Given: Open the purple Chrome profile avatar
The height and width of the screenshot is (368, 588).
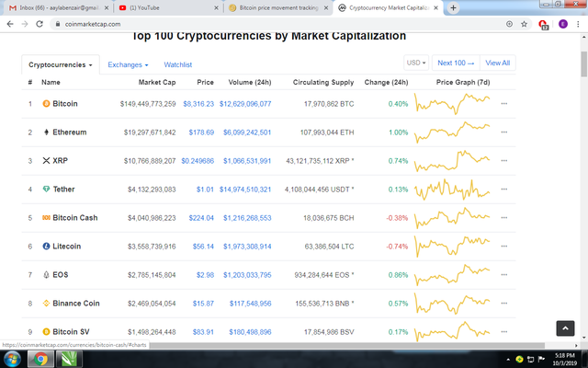Looking at the screenshot, I should pos(563,24).
